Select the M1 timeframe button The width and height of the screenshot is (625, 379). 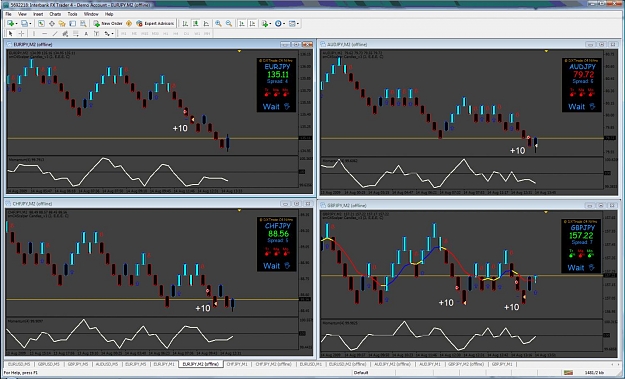pos(124,33)
